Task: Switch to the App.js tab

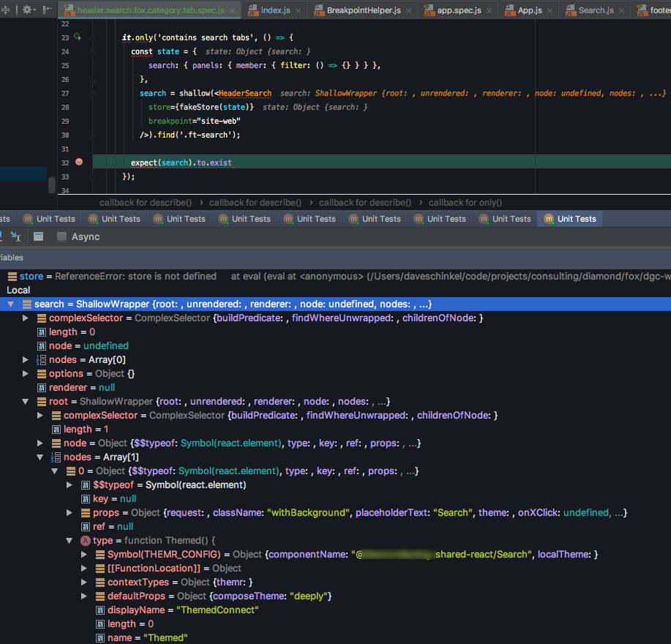Action: [530, 10]
